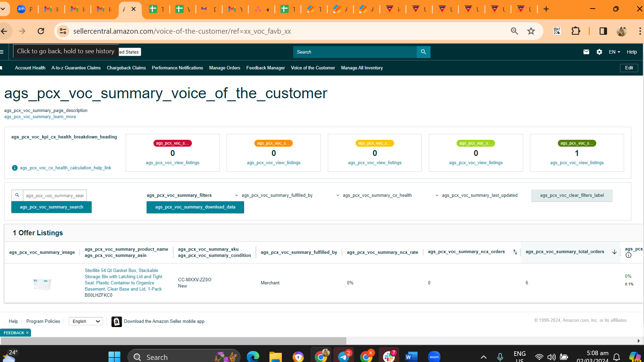Open the Zoom app in the taskbar
644x362 pixels.
(434, 357)
